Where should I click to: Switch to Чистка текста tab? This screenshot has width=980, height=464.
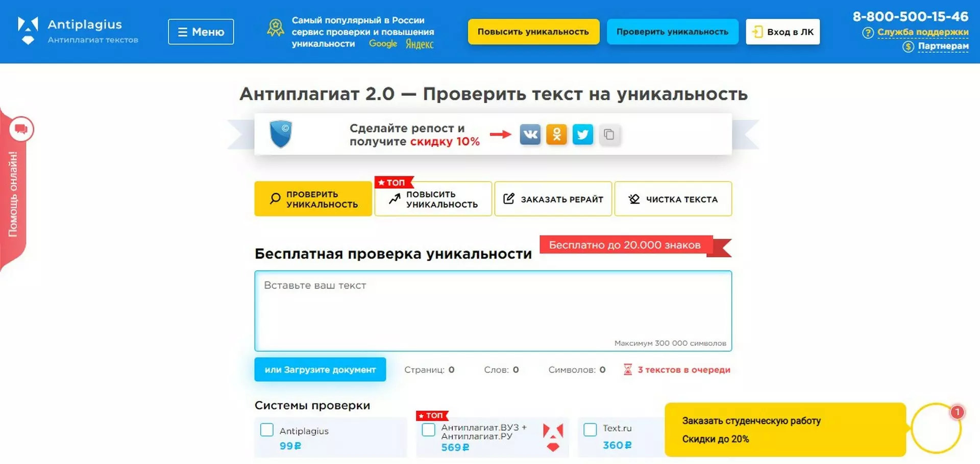[673, 199]
